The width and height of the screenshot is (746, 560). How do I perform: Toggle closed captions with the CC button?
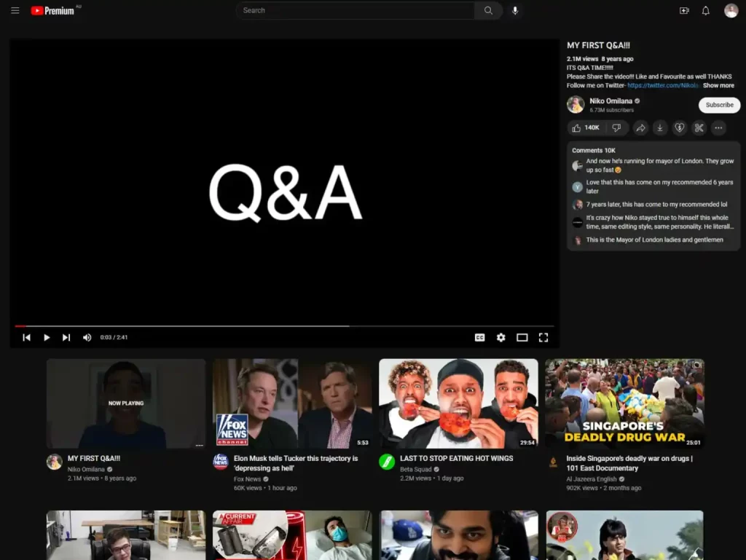point(479,337)
